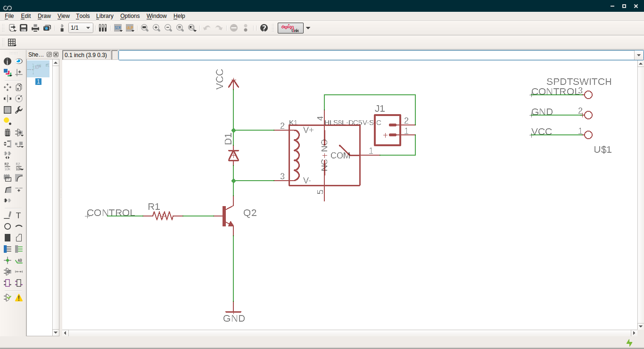Click the SPDTSWITCH part label

coord(579,82)
